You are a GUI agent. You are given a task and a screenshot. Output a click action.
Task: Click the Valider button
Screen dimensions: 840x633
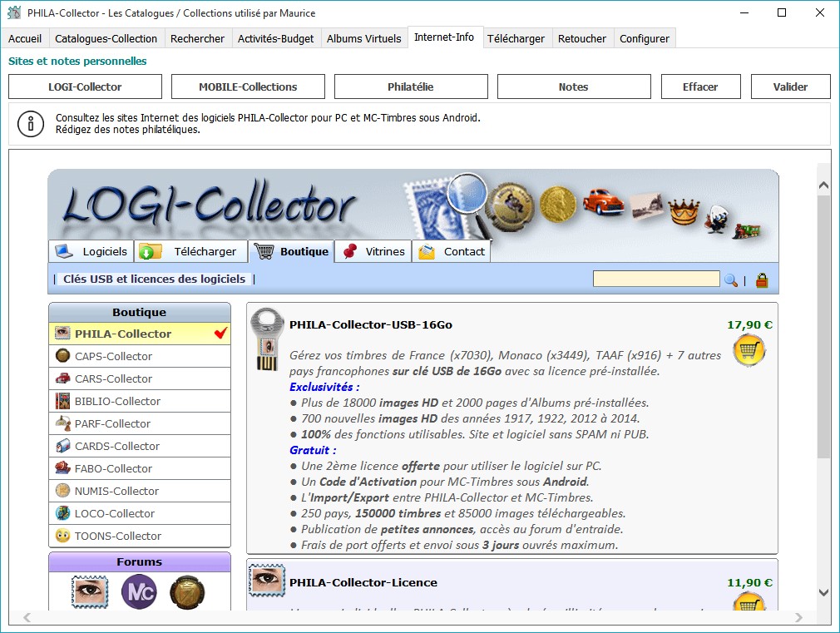click(x=790, y=87)
